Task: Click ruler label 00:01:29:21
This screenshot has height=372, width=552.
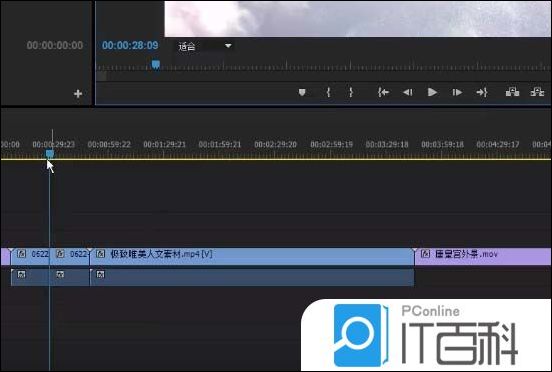Action: coord(164,144)
